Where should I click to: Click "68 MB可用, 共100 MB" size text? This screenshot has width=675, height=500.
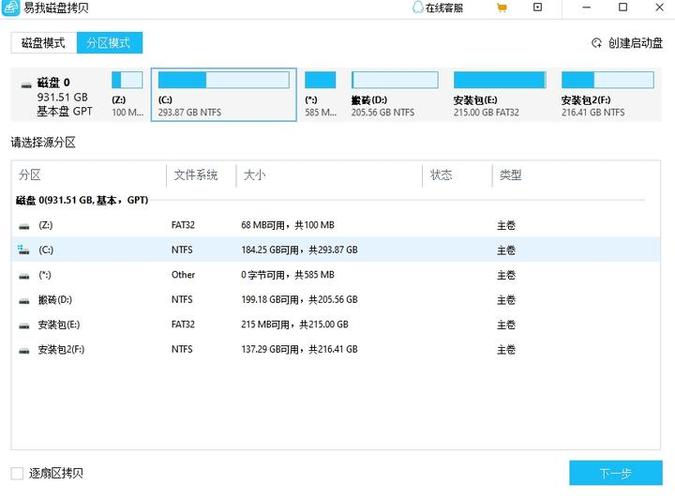click(288, 225)
